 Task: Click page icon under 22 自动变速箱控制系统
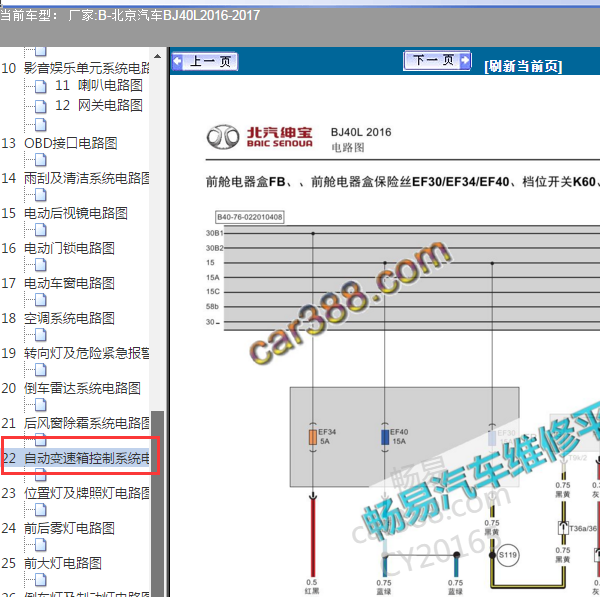(x=41, y=475)
